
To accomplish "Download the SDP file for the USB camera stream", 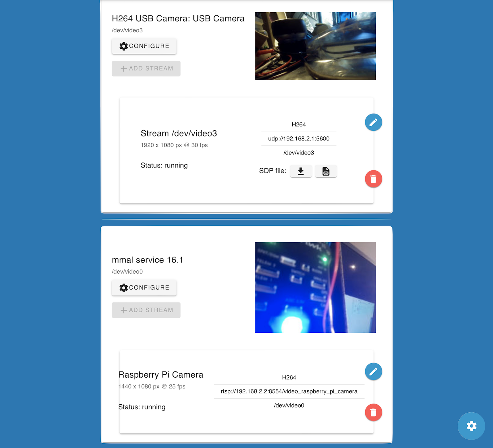I will [x=301, y=171].
